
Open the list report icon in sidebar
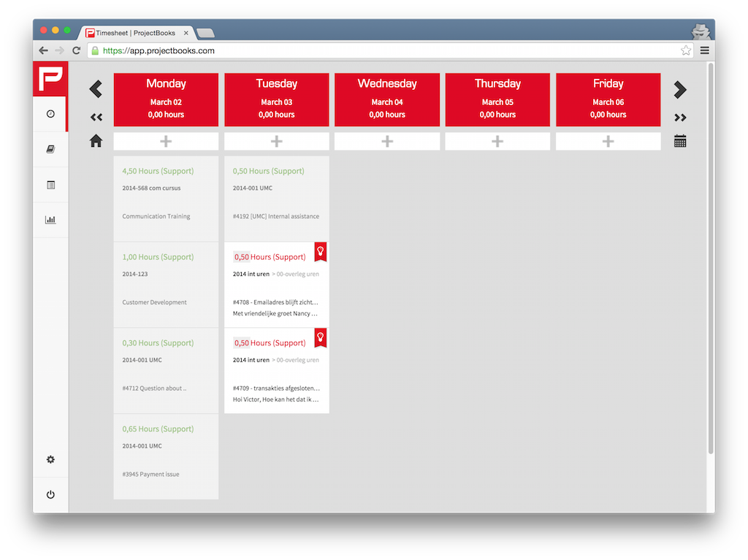point(50,185)
